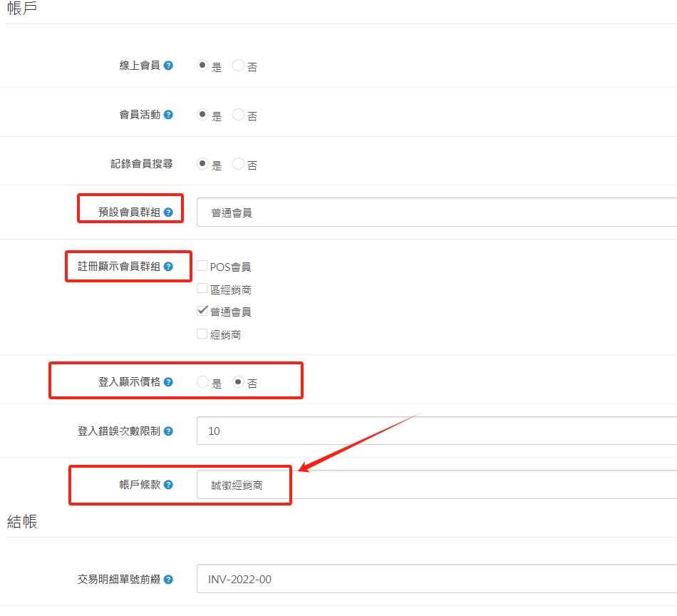The width and height of the screenshot is (677, 616).
Task: Select 否 for 線上會員
Action: click(x=238, y=65)
